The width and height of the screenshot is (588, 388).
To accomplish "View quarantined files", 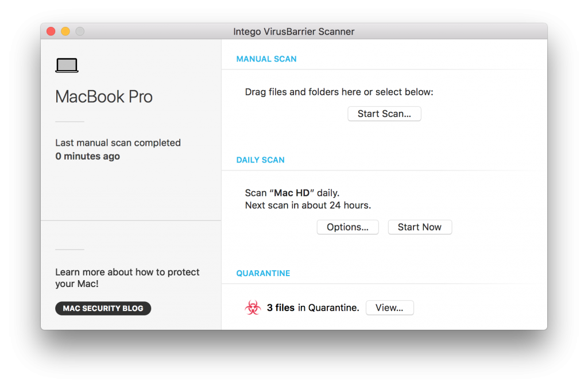I will [389, 308].
